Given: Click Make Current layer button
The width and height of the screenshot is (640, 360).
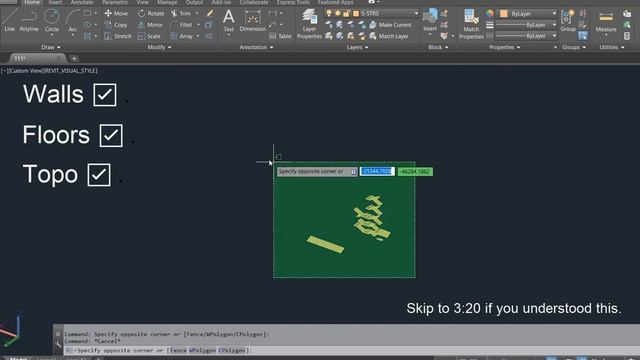Looking at the screenshot, I should pyautogui.click(x=390, y=25).
